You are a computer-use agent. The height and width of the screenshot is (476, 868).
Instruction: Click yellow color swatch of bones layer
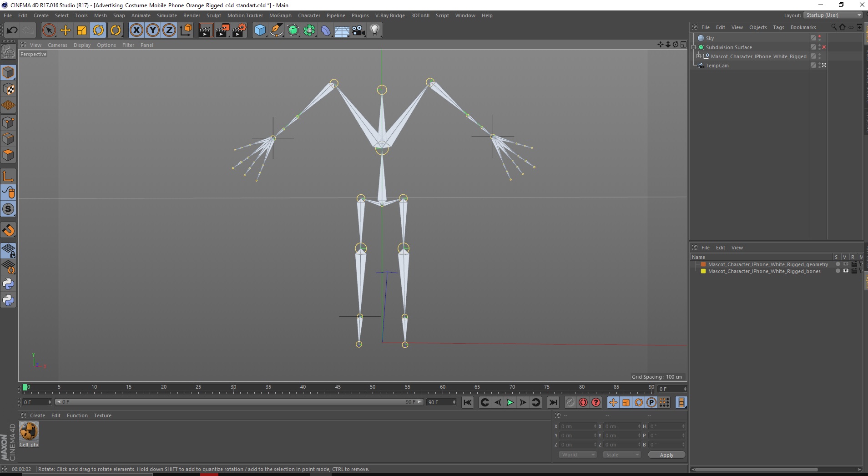[703, 271]
